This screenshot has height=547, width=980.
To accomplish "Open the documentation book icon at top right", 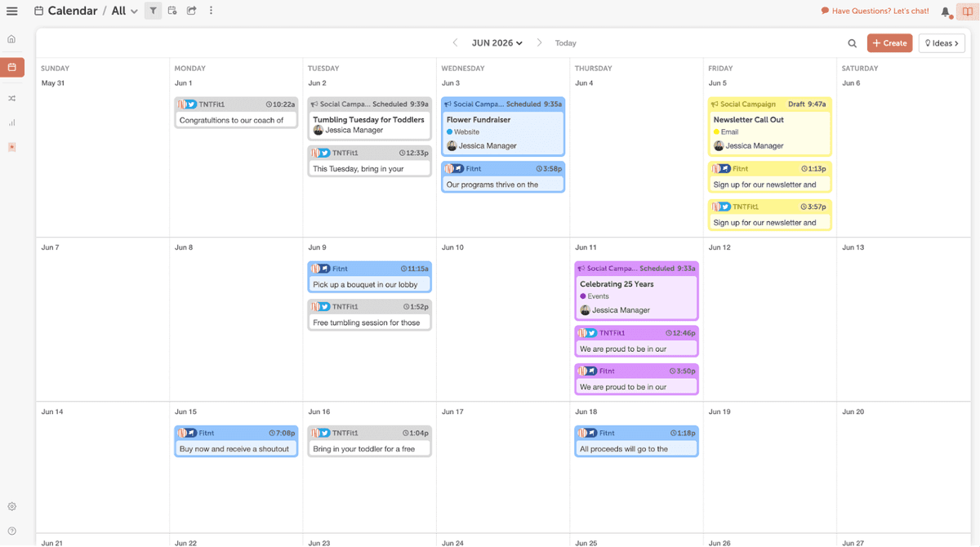I will (968, 11).
